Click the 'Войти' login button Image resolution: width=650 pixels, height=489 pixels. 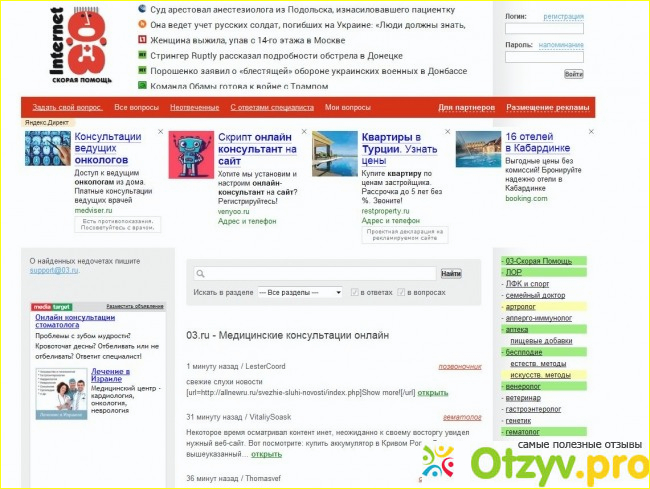click(573, 74)
